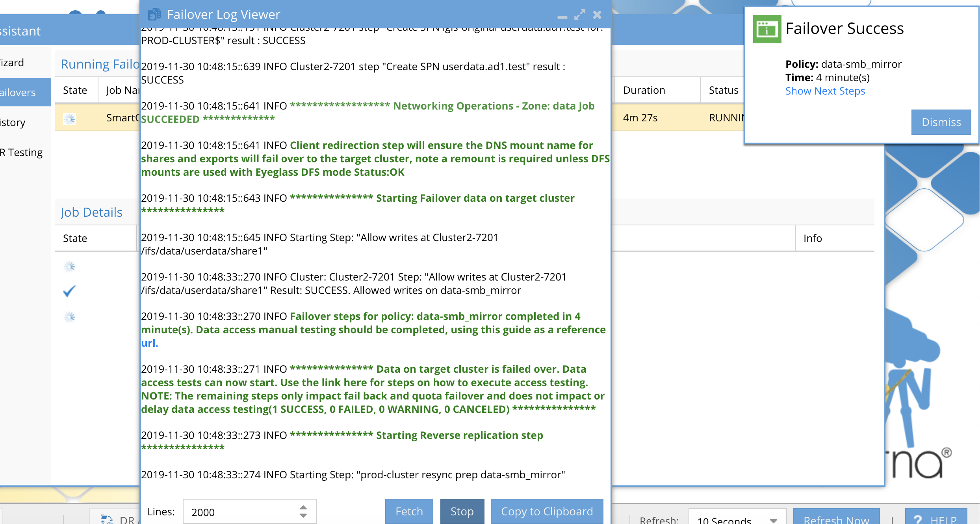Click the HELP question mark icon

(x=918, y=520)
